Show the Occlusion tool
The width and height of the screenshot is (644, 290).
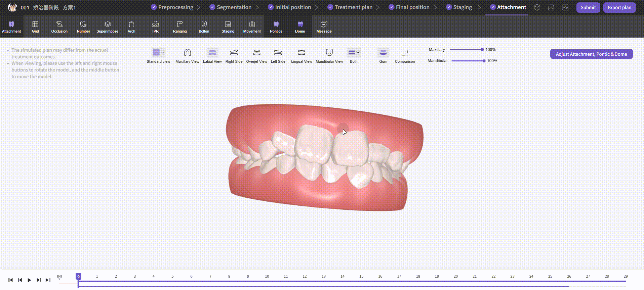[59, 27]
